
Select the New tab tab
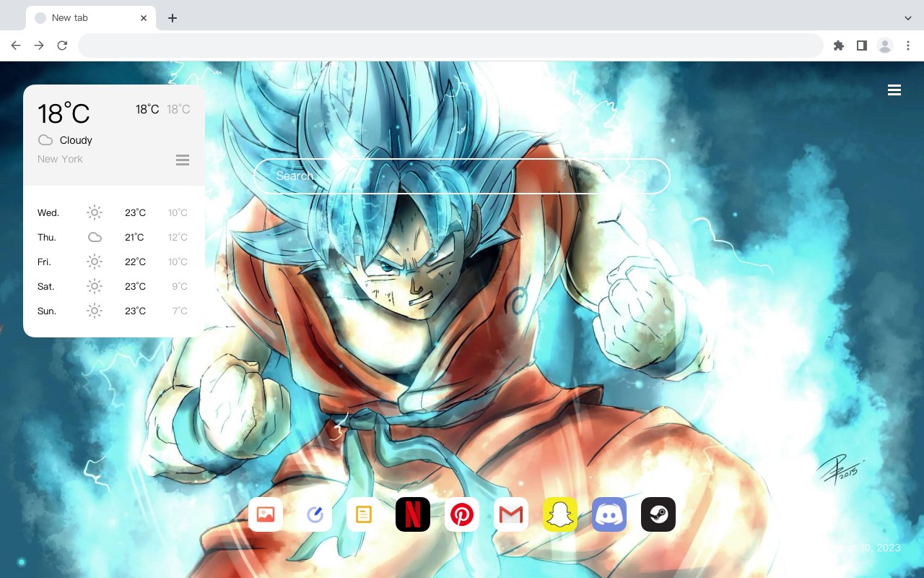point(91,18)
